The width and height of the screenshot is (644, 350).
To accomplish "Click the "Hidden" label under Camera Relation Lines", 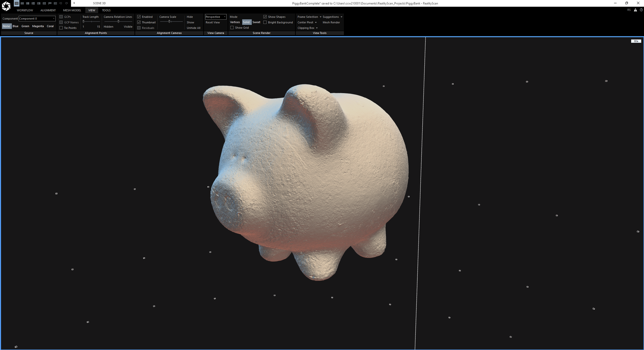I will 108,27.
